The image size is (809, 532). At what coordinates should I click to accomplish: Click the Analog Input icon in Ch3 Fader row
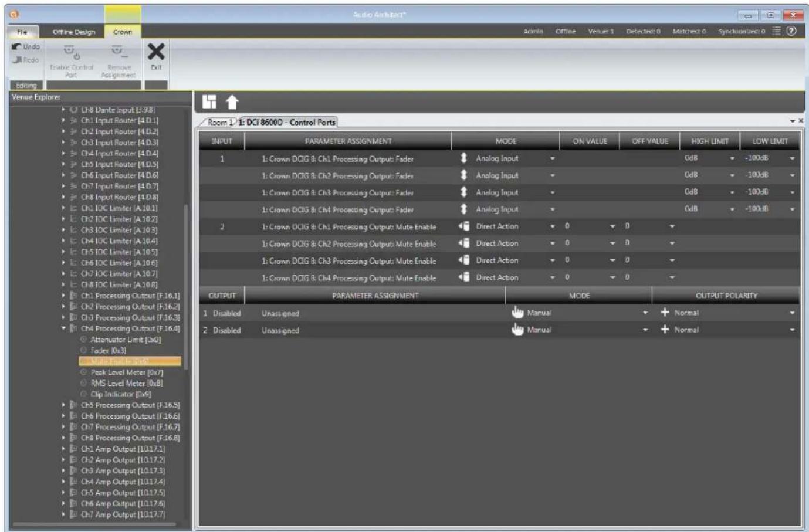[x=464, y=192]
